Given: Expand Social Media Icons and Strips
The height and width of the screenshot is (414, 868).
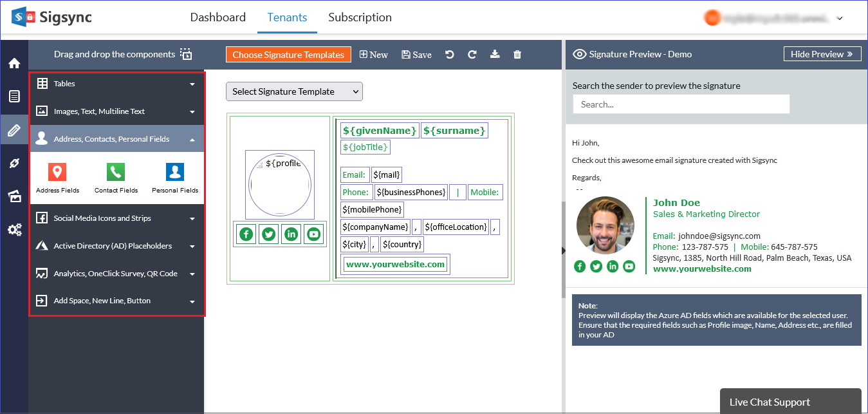Looking at the screenshot, I should pyautogui.click(x=116, y=218).
